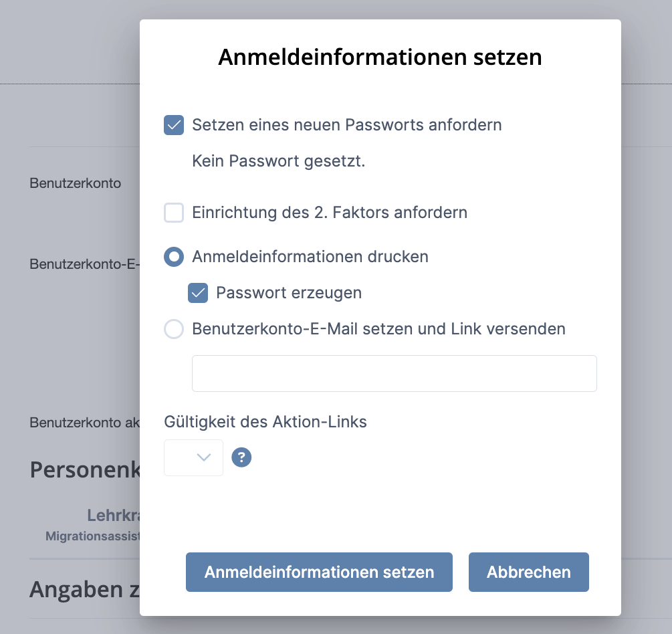Choose 'Benutzerkonto-E-Mail setzen und Link versenden' radio

coord(174,329)
